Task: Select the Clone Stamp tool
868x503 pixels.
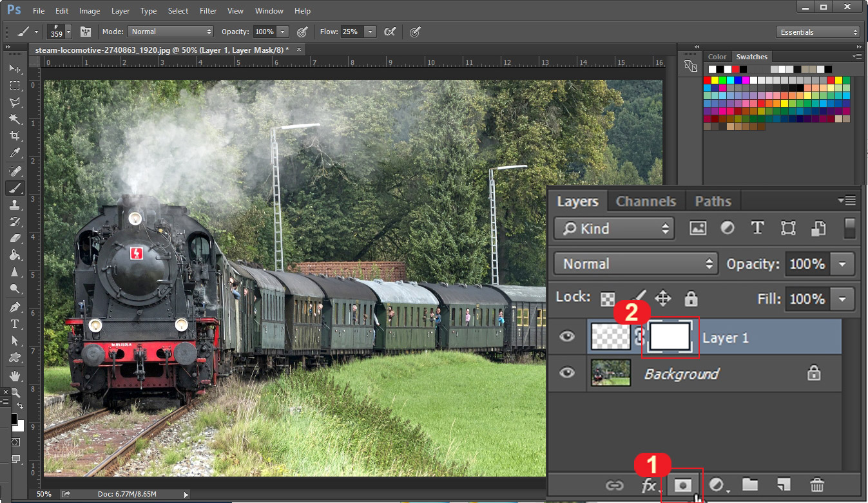Action: pos(15,205)
